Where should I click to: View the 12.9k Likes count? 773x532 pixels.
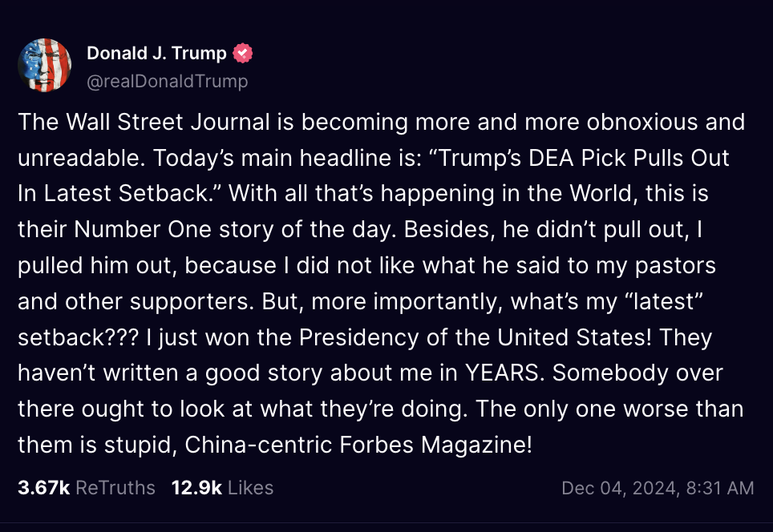pyautogui.click(x=196, y=488)
